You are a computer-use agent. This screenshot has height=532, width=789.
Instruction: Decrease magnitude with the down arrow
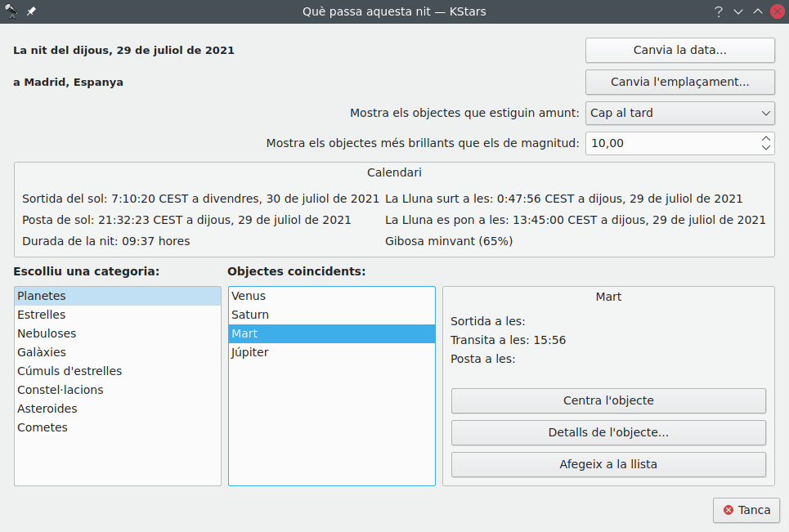pos(765,148)
